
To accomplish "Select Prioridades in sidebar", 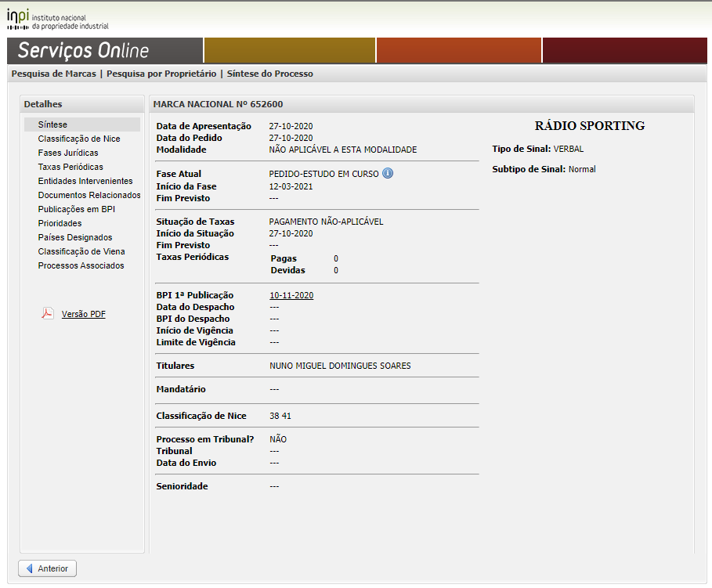I will tap(60, 223).
